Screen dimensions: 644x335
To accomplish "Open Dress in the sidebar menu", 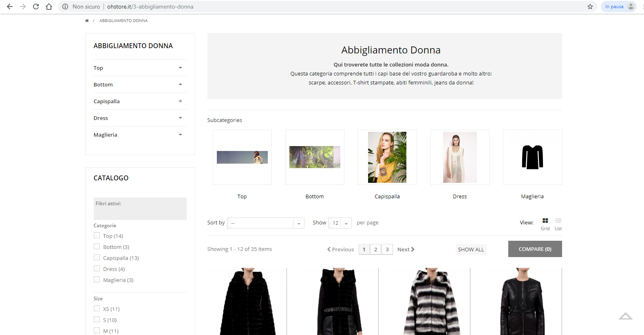I will click(101, 118).
